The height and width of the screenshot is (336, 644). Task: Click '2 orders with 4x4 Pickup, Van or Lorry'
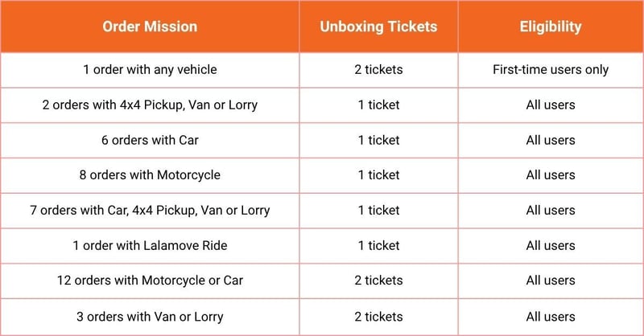tap(150, 105)
